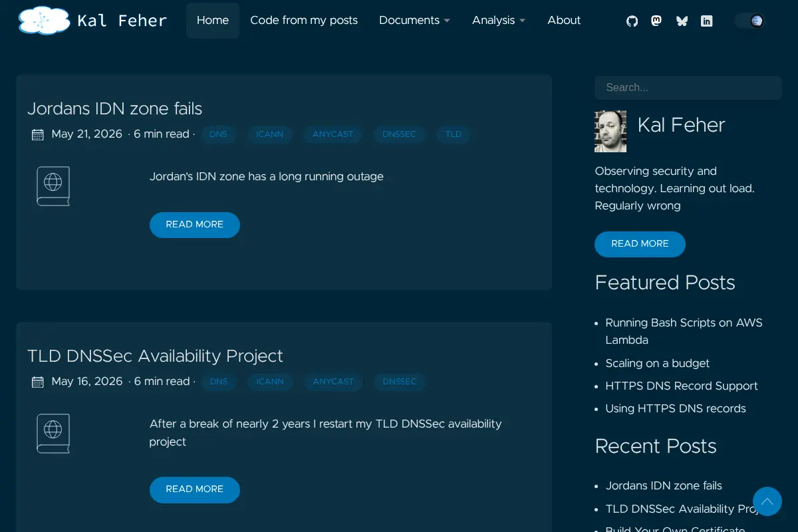
Task: Click the cloud site logo
Action: click(44, 21)
